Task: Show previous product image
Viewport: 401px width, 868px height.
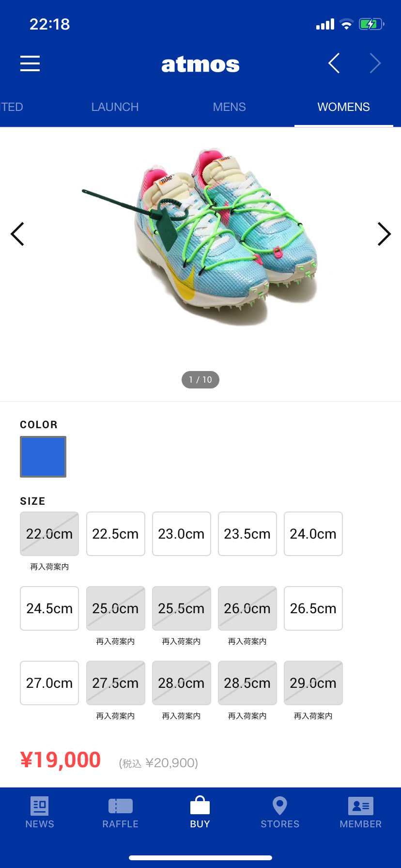Action: pyautogui.click(x=17, y=234)
